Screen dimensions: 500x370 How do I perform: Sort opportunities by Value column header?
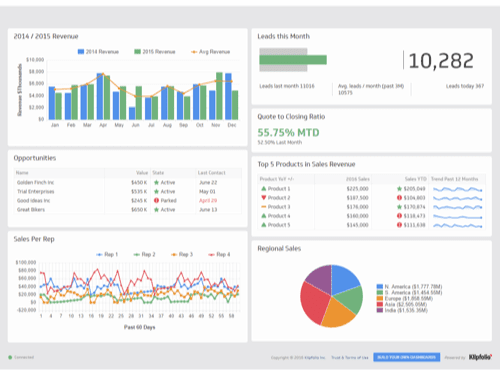(x=142, y=173)
